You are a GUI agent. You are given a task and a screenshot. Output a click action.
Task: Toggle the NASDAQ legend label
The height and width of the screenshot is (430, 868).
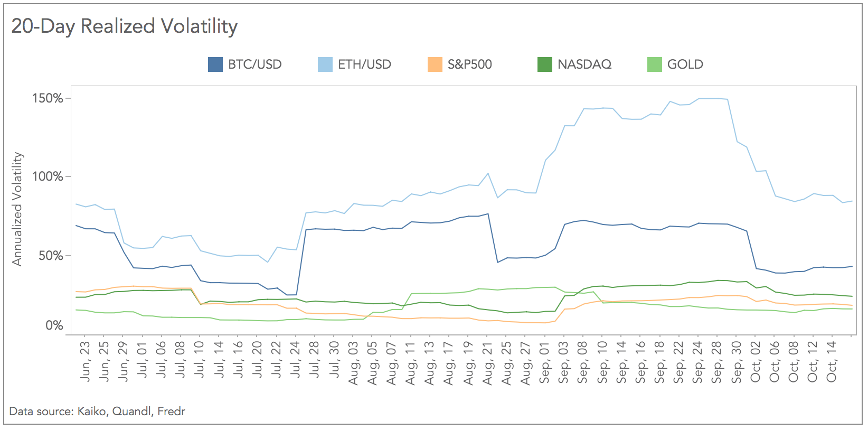[x=584, y=64]
